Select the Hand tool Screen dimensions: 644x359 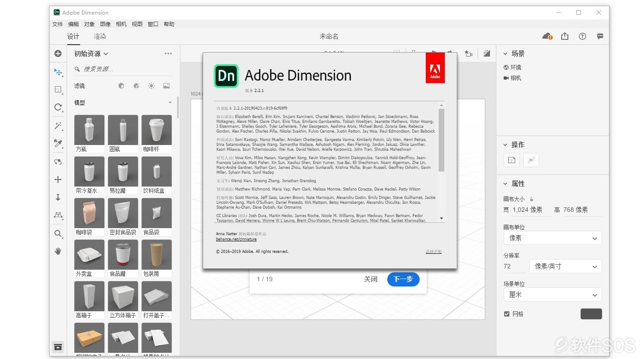pyautogui.click(x=58, y=251)
